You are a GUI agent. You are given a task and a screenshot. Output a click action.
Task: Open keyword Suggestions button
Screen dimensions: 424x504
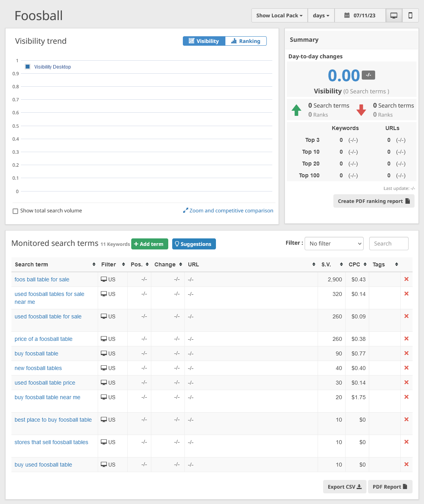[x=193, y=244]
